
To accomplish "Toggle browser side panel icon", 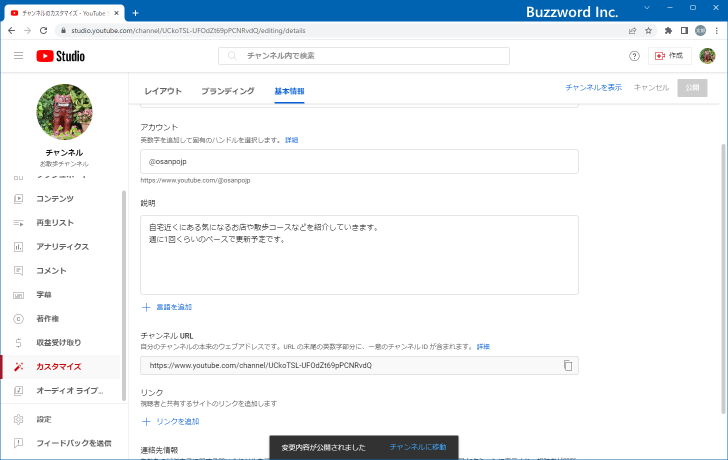I will click(684, 31).
